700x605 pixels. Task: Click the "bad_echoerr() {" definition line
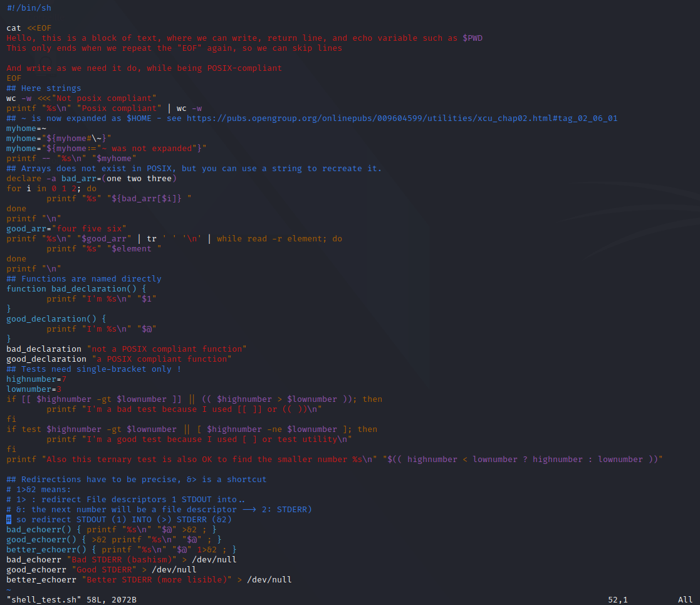click(112, 530)
